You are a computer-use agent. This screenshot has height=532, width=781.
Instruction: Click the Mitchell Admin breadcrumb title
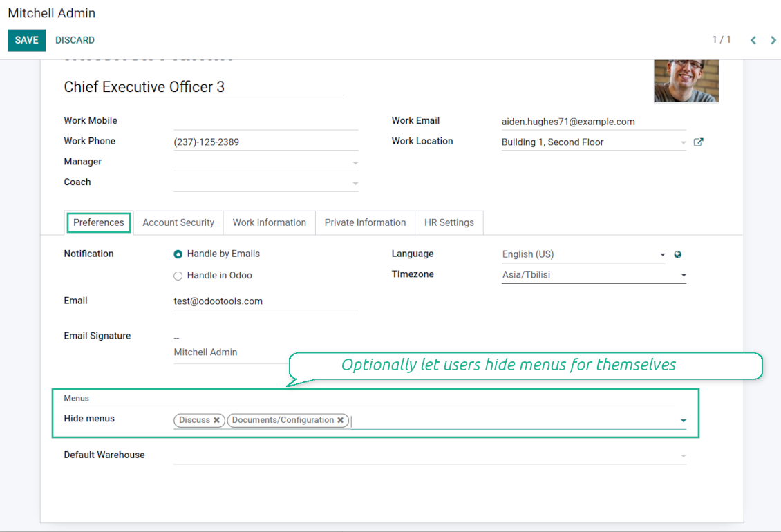click(x=52, y=13)
